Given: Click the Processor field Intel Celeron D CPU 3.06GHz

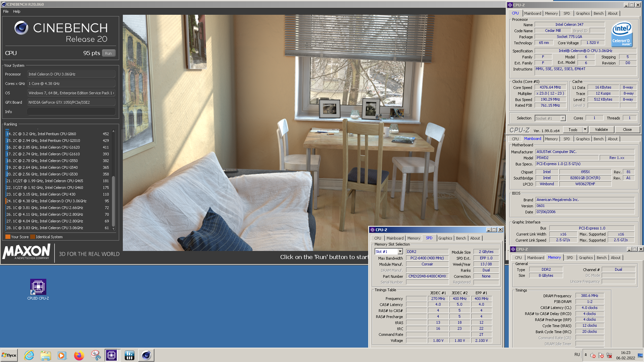Looking at the screenshot, I should click(x=71, y=74).
